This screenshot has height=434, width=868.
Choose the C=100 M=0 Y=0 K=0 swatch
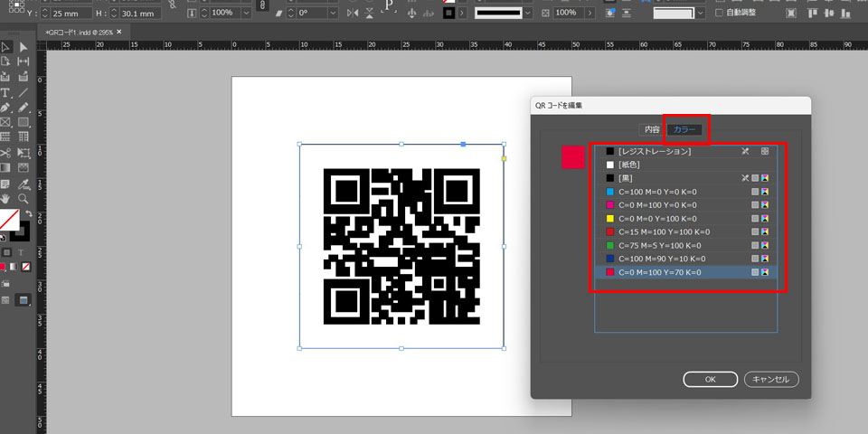click(x=658, y=192)
